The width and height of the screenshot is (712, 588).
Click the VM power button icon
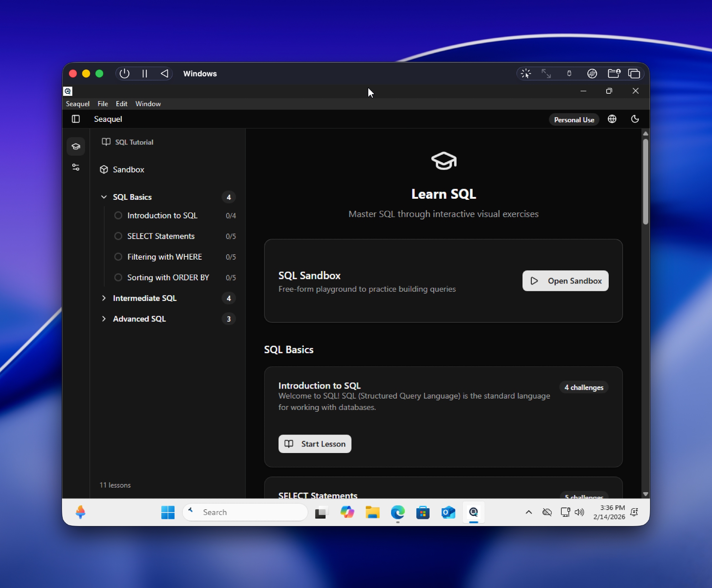[x=124, y=73]
